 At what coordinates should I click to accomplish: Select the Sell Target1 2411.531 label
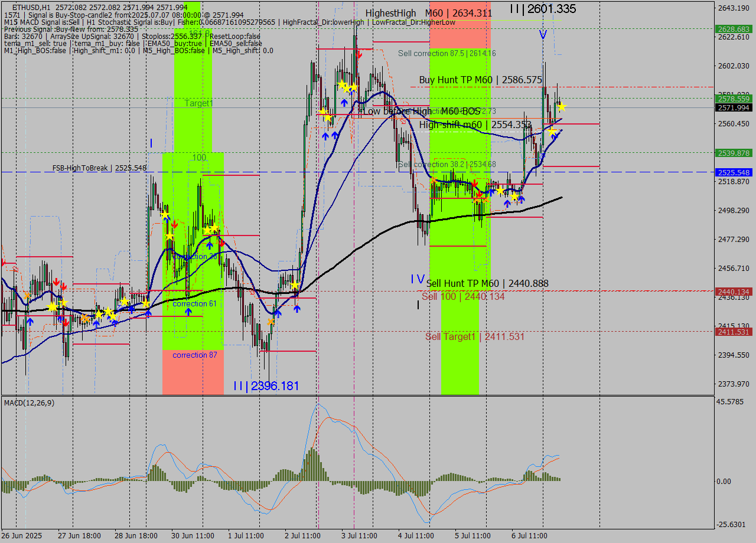tap(475, 336)
